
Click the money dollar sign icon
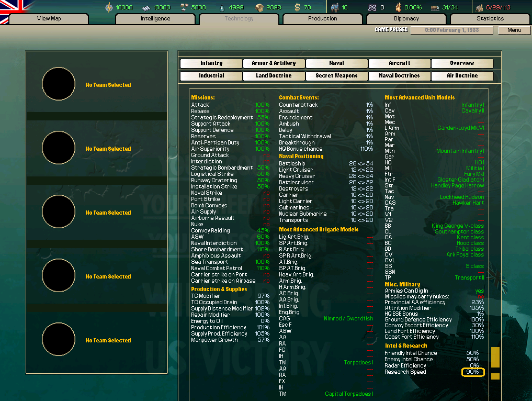297,7
